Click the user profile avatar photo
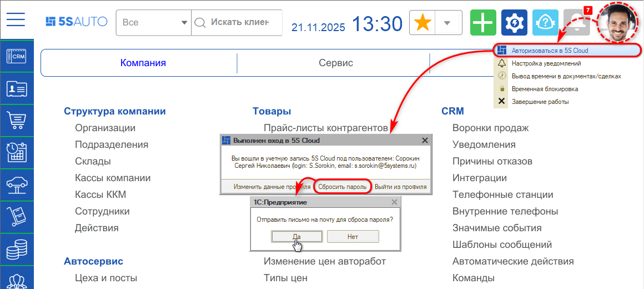 tap(618, 23)
